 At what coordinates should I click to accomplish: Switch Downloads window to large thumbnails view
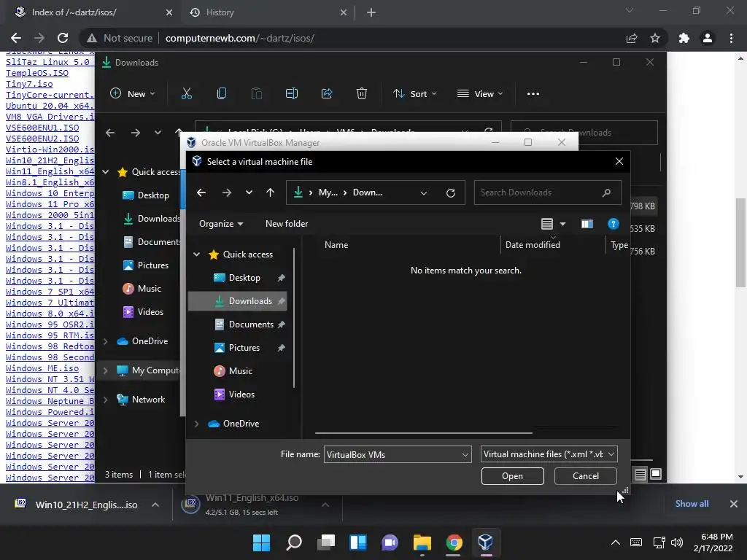click(656, 474)
